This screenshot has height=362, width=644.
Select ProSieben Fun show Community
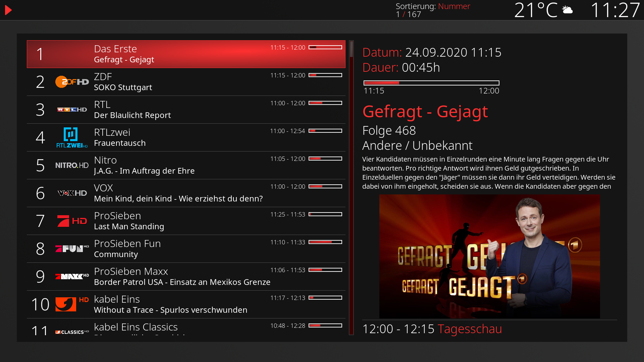116,254
